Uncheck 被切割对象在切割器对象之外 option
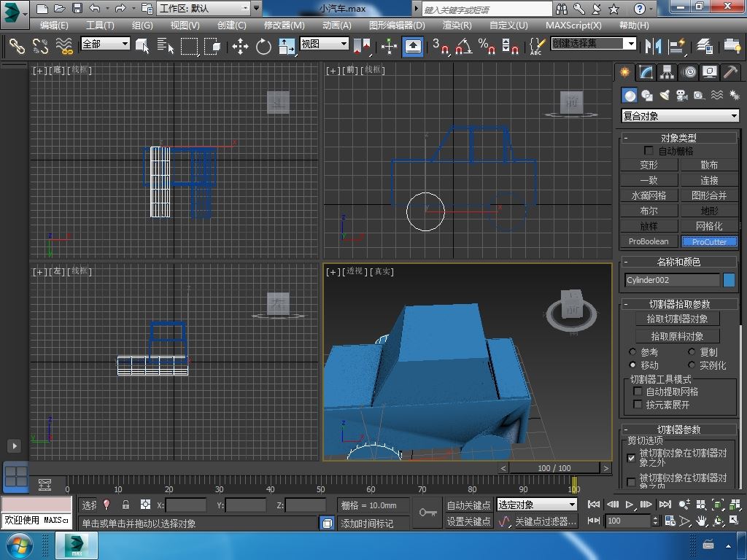 [631, 458]
